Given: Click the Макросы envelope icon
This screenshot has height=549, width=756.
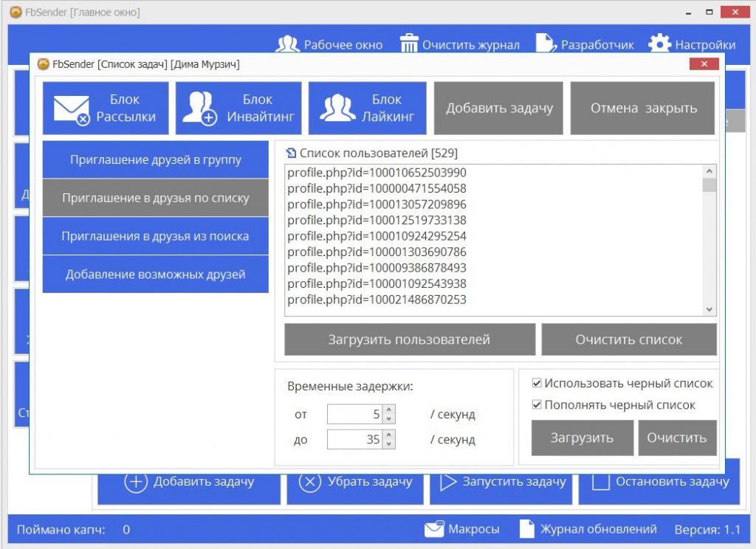Looking at the screenshot, I should pyautogui.click(x=434, y=529).
